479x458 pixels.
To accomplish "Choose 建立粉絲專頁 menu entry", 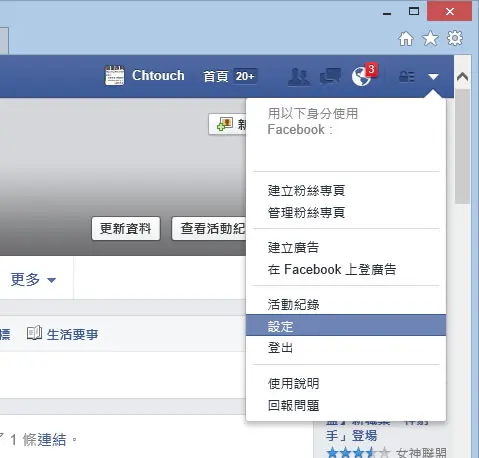I will click(346, 190).
